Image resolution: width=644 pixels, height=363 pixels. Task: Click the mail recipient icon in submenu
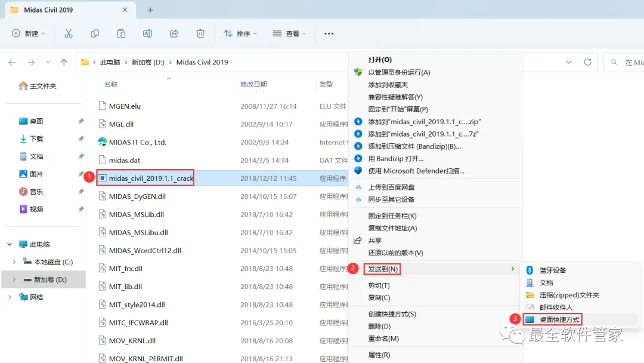click(x=530, y=307)
